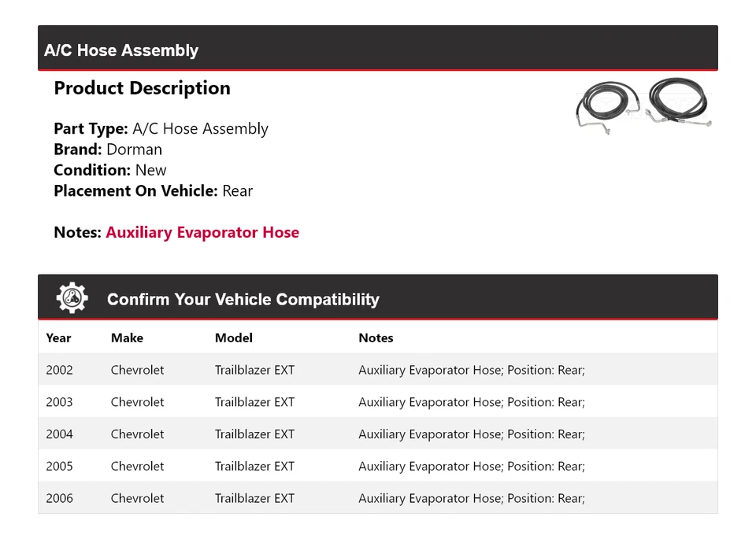Click the Confirm Your Vehicle Compatibility heading
This screenshot has width=756, height=539.
coord(243,299)
